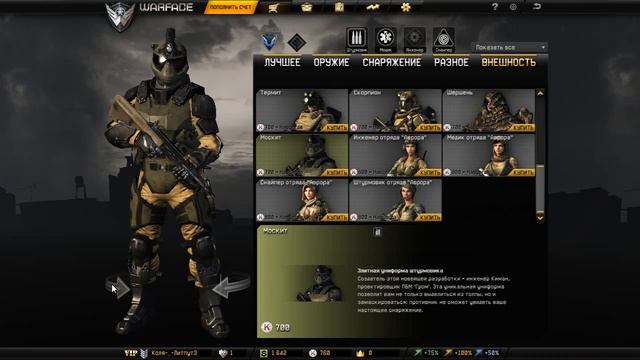The image size is (640, 360).
Task: Open the statistics graph icon in top bar
Action: (x=372, y=7)
